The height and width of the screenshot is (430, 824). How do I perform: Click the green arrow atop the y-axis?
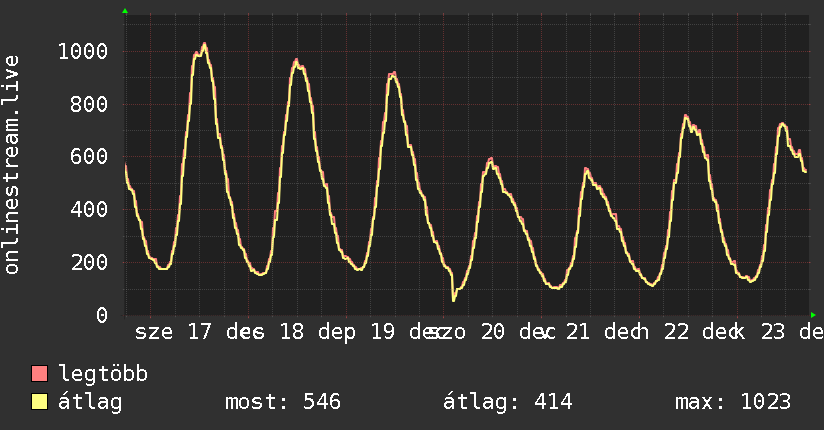(125, 11)
